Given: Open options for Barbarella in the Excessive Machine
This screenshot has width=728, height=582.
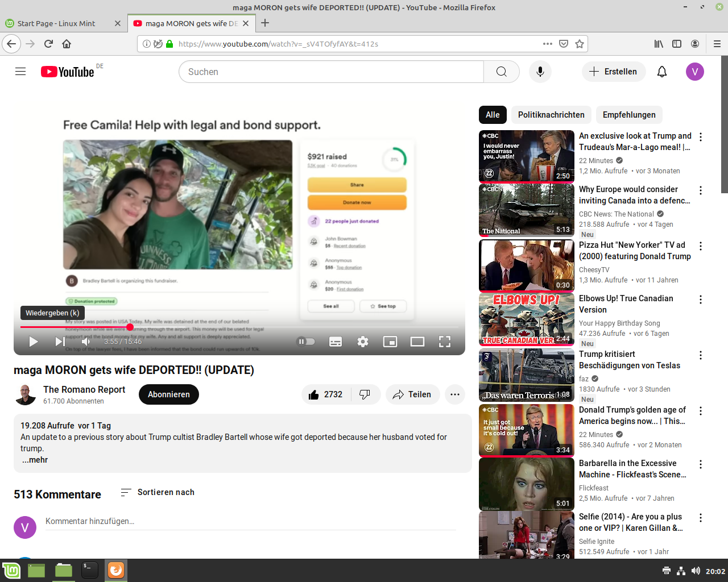Looking at the screenshot, I should pyautogui.click(x=701, y=464).
